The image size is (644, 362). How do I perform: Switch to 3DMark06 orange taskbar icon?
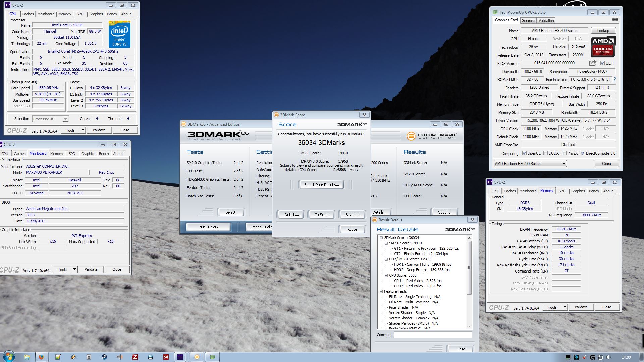(197, 357)
